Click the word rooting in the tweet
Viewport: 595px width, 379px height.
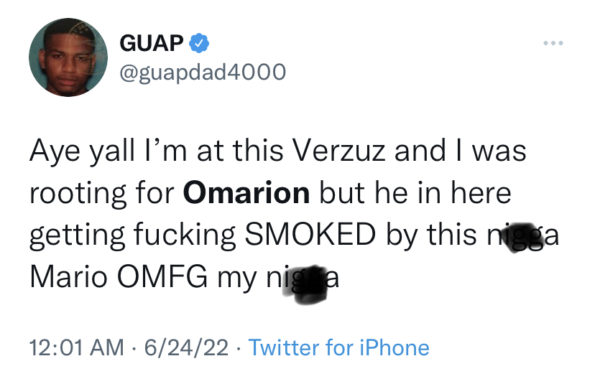coord(78,194)
